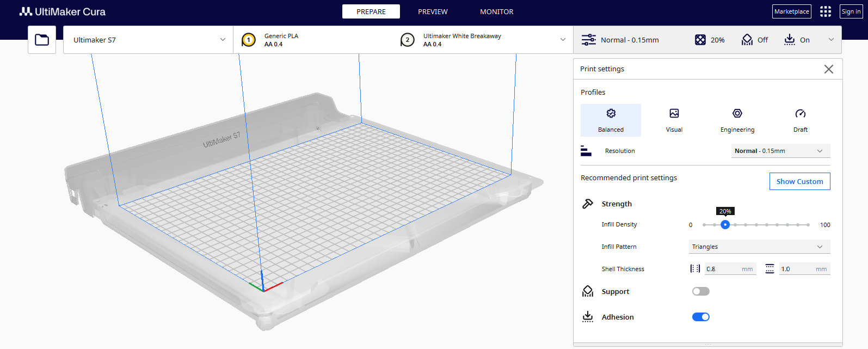The width and height of the screenshot is (868, 349).
Task: Click Show Custom settings button
Action: coord(800,181)
